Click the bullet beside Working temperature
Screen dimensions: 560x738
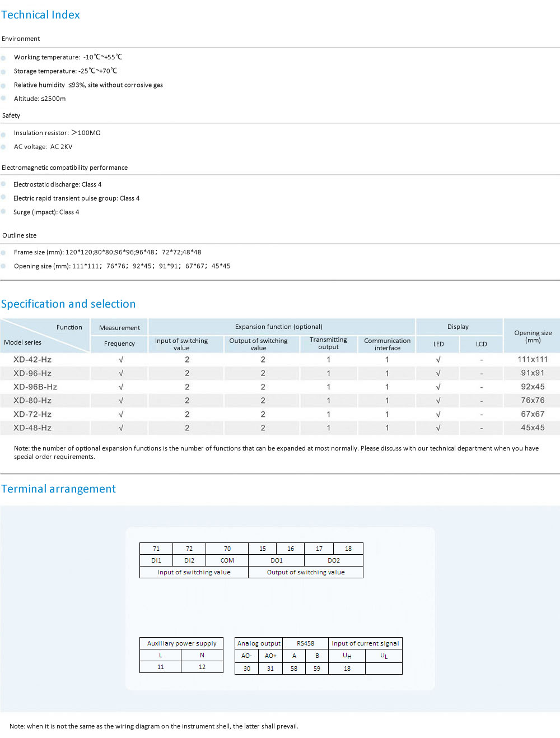[x=3, y=58]
